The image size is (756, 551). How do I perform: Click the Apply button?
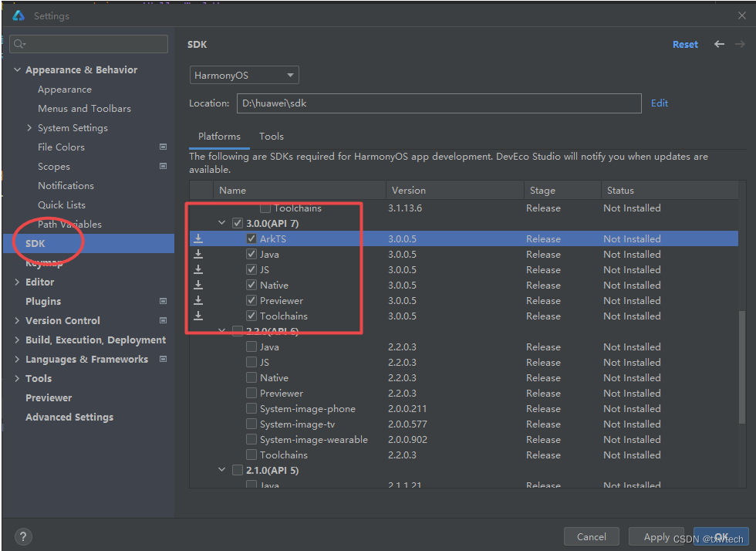[x=656, y=536]
